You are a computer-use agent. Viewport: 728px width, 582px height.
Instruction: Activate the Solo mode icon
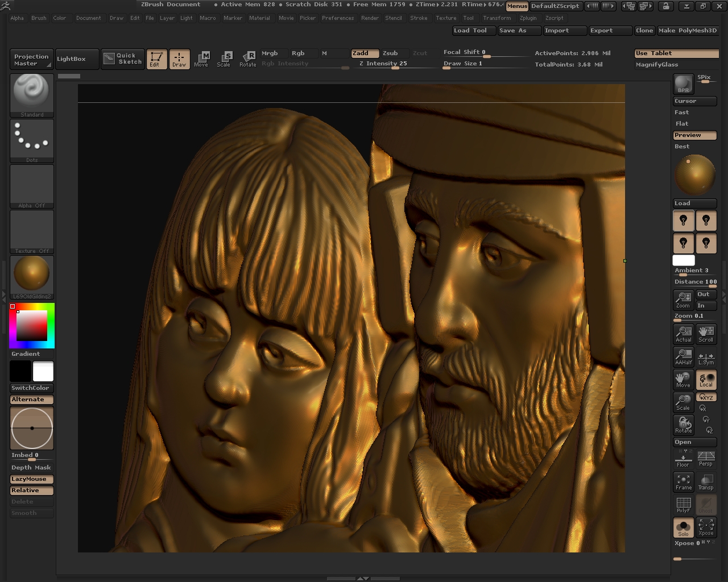point(683,527)
